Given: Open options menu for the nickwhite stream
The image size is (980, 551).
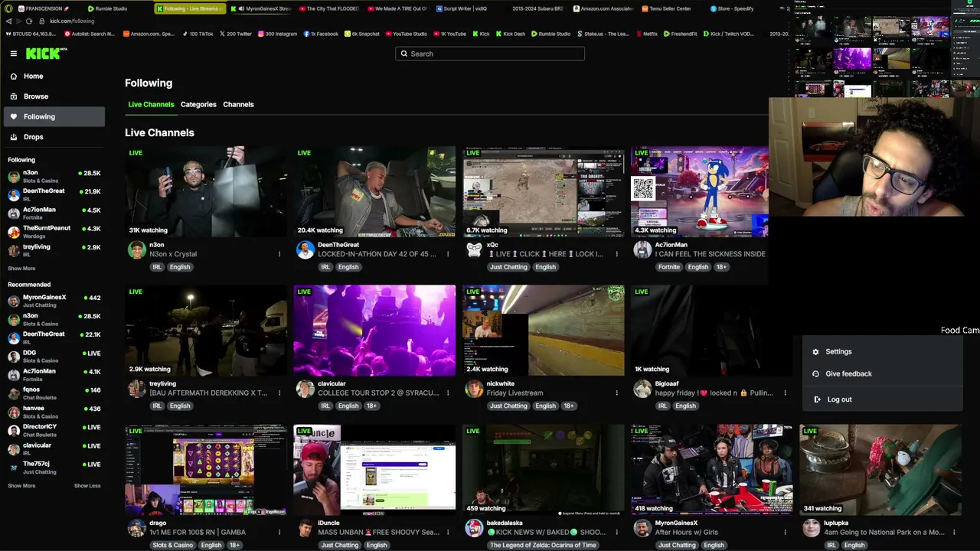Looking at the screenshot, I should tap(616, 393).
